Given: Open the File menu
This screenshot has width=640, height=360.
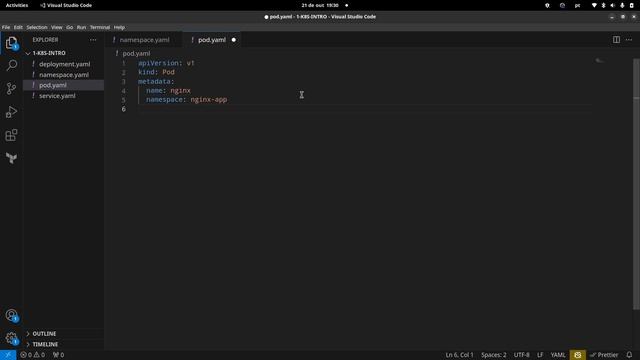Looking at the screenshot, I should tap(6, 27).
